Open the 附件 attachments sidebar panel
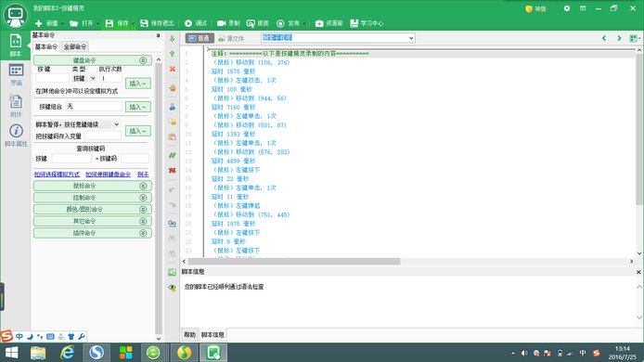This screenshot has height=362, width=644. 16,105
